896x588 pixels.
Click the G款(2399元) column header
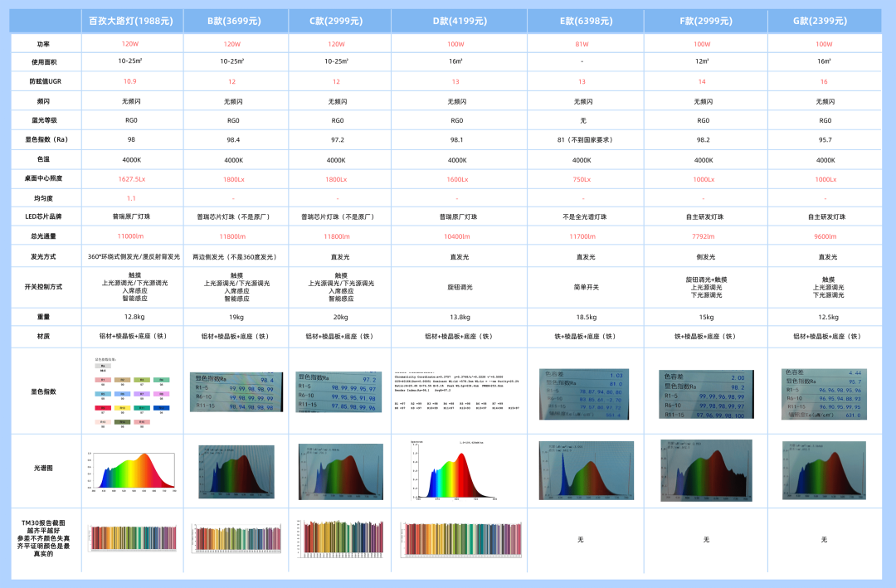824,21
